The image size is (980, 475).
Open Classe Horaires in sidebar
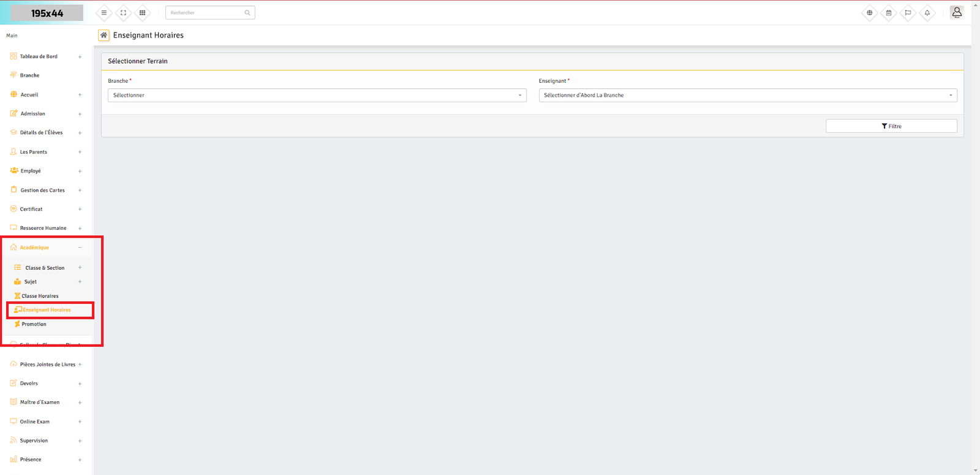point(40,296)
